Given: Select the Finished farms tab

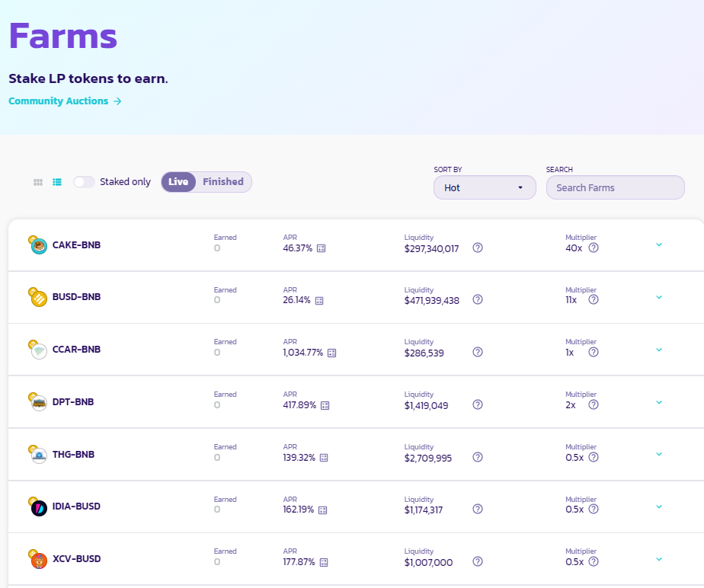Looking at the screenshot, I should pyautogui.click(x=223, y=182).
